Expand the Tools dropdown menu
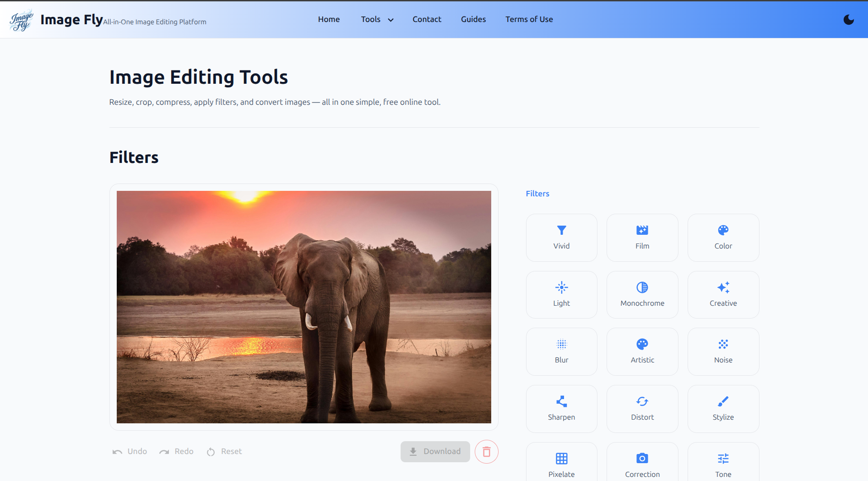Image resolution: width=868 pixels, height=481 pixels. [377, 19]
